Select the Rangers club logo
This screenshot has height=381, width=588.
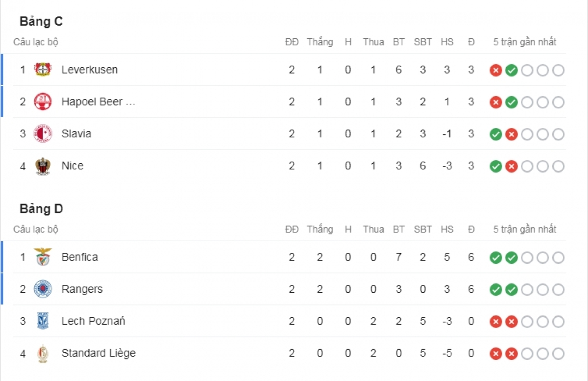pos(43,289)
